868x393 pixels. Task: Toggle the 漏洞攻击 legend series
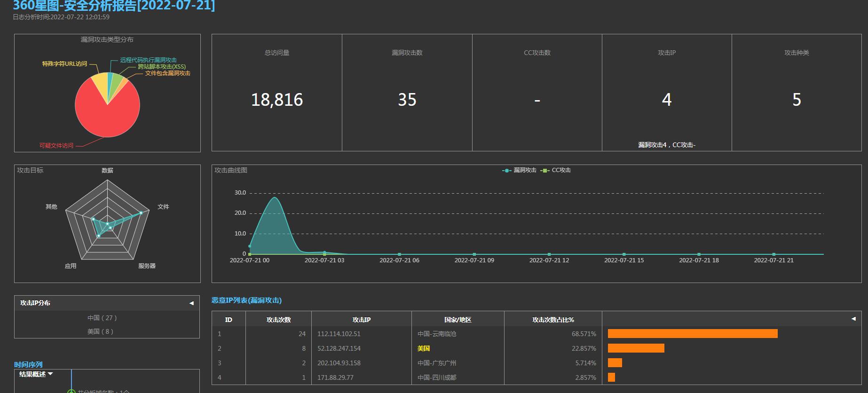tap(519, 170)
